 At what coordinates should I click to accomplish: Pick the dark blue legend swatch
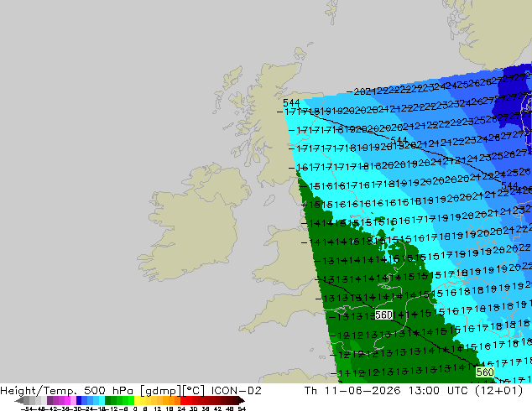(79, 400)
